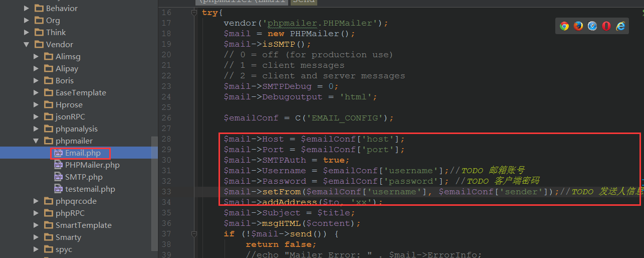Click the folder icon of phpqrcode
Viewport: 644px width, 258px height.
tap(49, 201)
